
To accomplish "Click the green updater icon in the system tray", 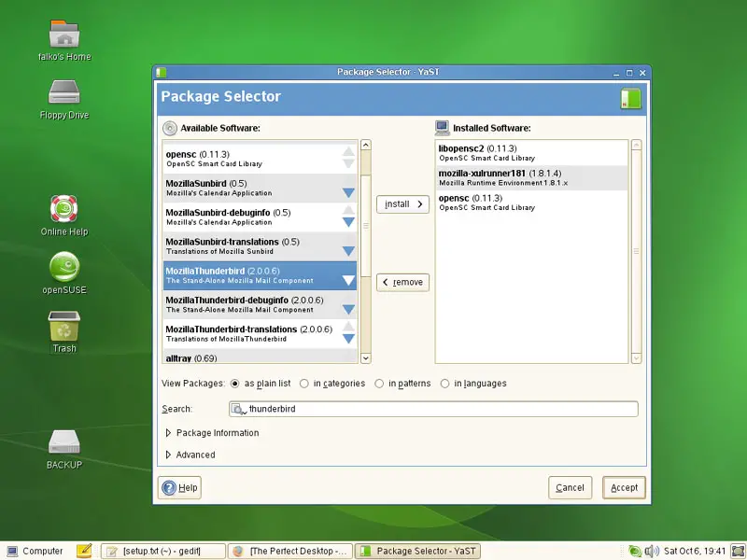I will pyautogui.click(x=635, y=551).
